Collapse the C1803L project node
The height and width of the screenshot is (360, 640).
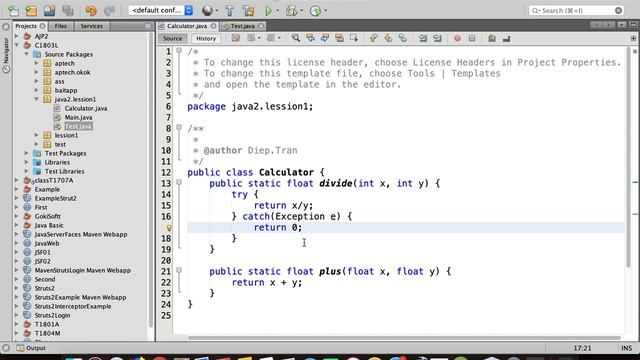pyautogui.click(x=17, y=45)
